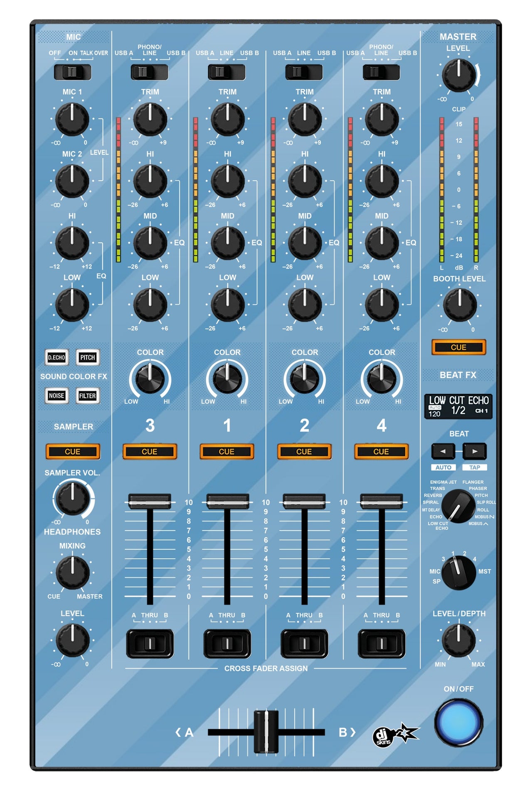Screen dimensions: 532x799
Task: Click the AUTO beat mode label
Action: coord(443,467)
